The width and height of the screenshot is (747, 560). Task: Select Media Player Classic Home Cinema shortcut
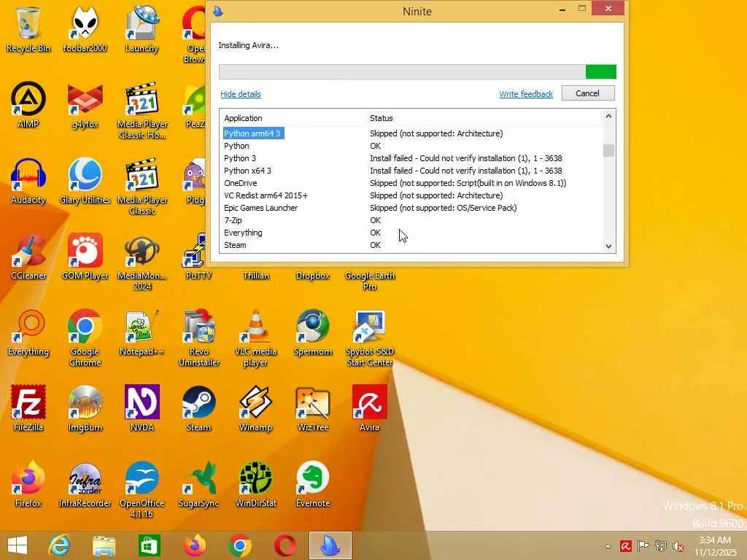coord(142,111)
